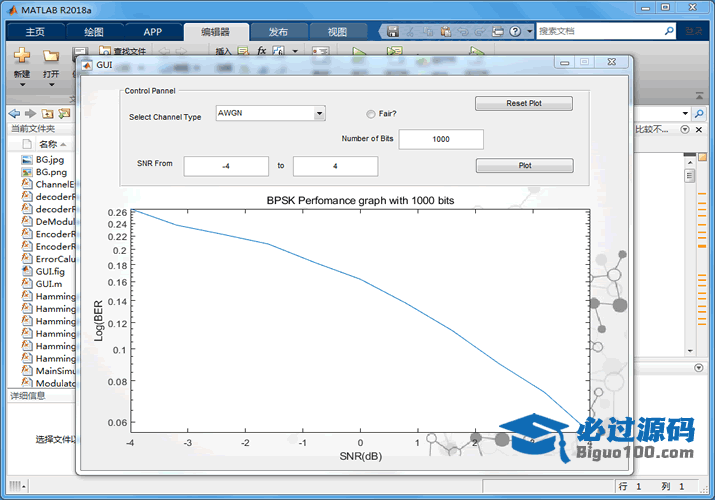Switch to the 绘图 tab
This screenshot has width=715, height=500.
coord(94,32)
